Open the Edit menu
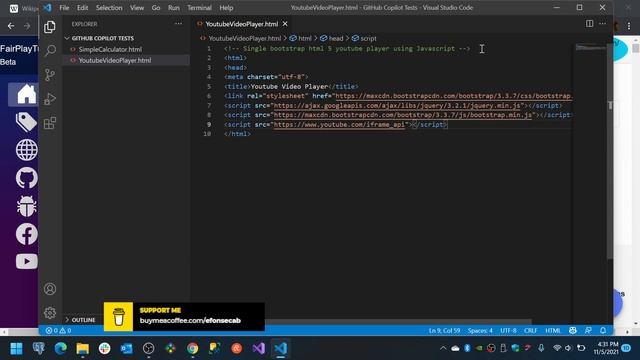 tap(82, 8)
